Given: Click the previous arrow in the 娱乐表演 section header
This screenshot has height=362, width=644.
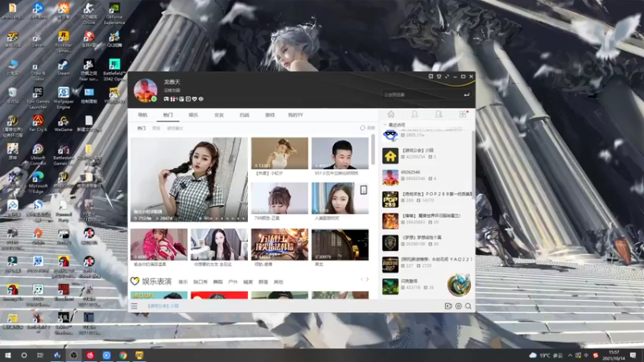Looking at the screenshot, I should (361, 279).
